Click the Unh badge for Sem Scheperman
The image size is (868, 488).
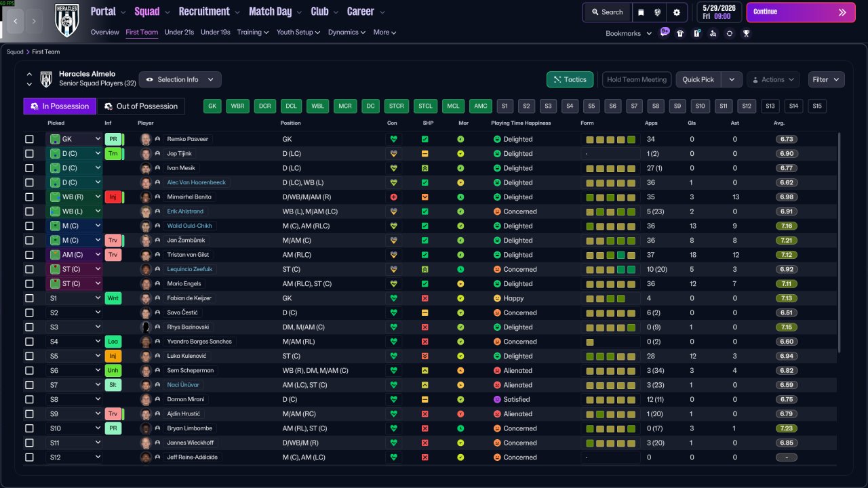[113, 371]
